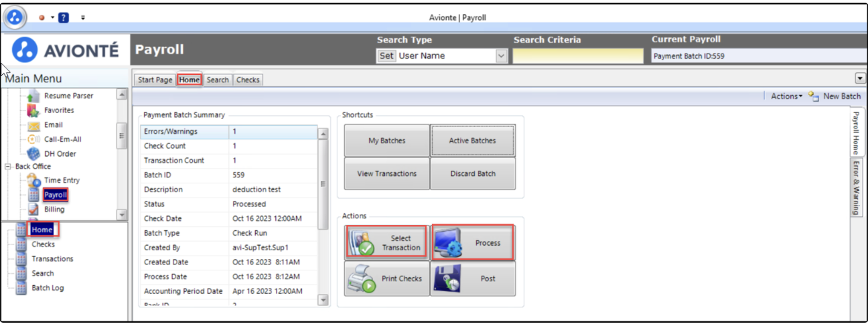Screen dimensions: 868x324
Task: Click the Email envelope icon
Action: [33, 126]
